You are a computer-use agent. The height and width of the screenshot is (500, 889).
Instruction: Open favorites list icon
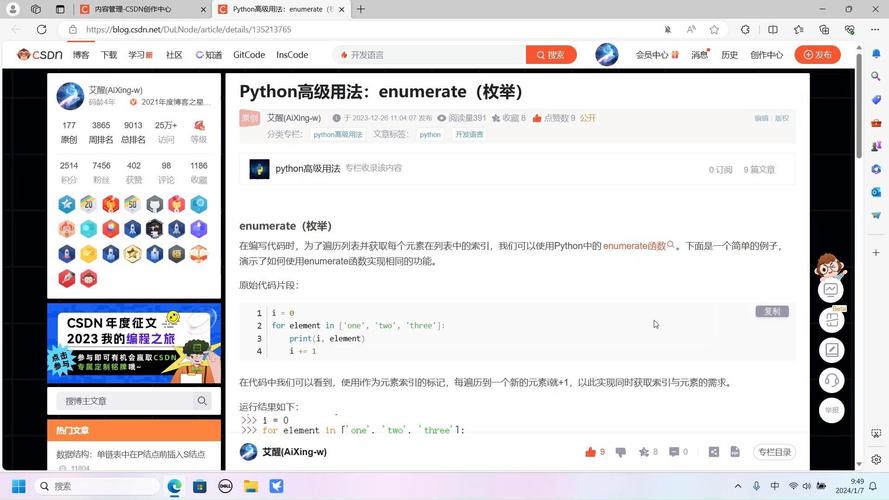799,29
